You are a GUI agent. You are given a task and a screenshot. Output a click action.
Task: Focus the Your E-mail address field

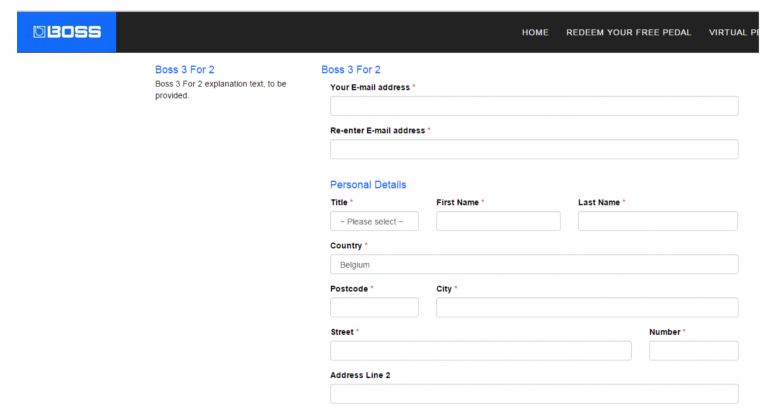click(534, 106)
